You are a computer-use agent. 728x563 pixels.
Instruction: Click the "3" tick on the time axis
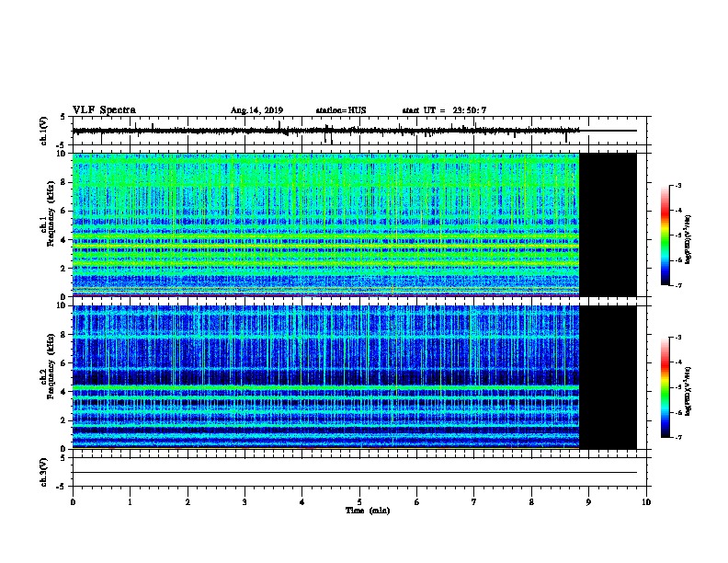tap(245, 502)
